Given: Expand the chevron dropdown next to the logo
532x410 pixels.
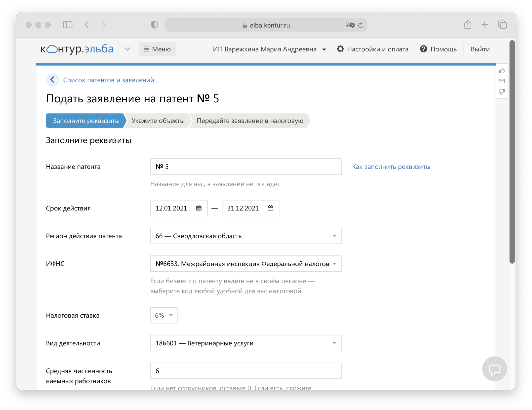Looking at the screenshot, I should pos(127,49).
